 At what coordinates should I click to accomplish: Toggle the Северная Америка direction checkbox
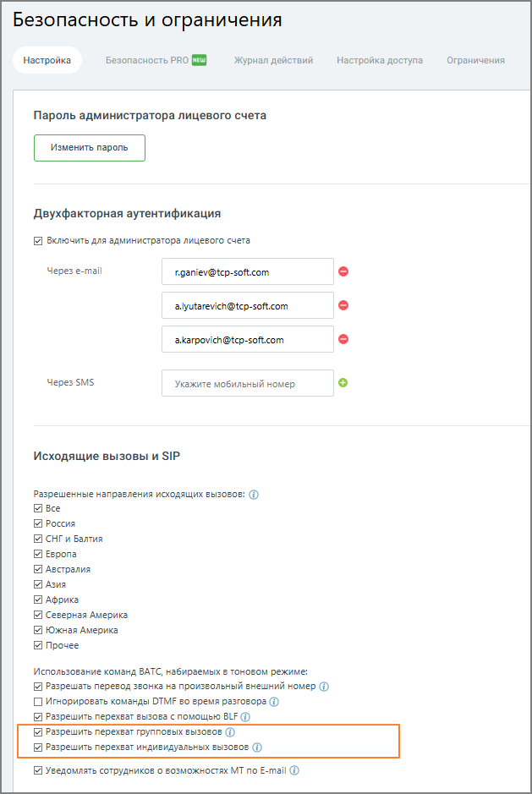[38, 615]
